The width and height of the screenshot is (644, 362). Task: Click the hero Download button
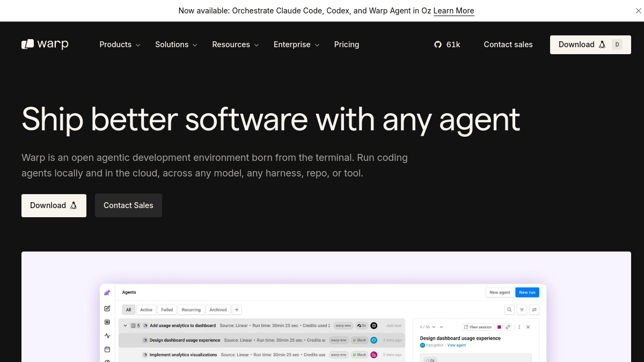(54, 205)
